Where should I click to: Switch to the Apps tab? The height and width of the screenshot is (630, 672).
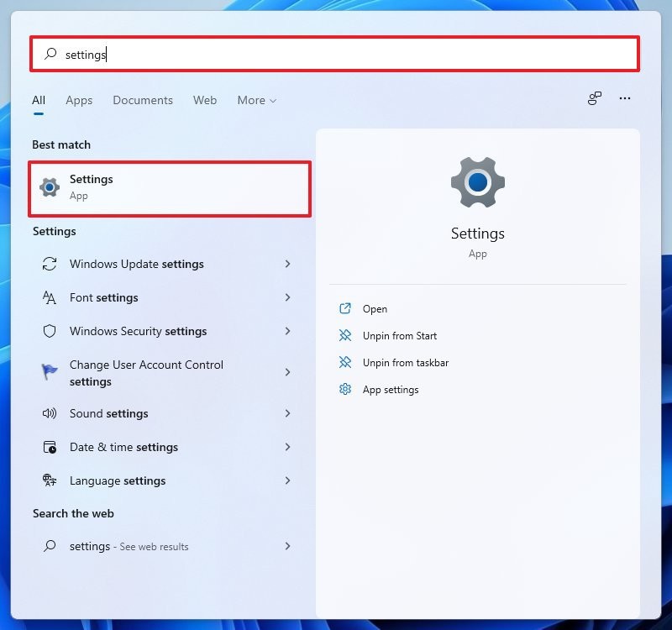[x=79, y=100]
